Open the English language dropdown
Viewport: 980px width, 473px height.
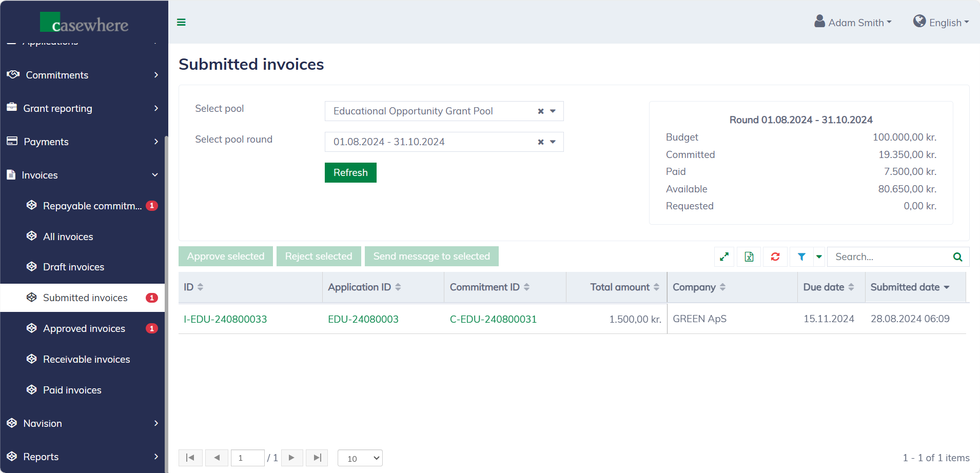[941, 23]
